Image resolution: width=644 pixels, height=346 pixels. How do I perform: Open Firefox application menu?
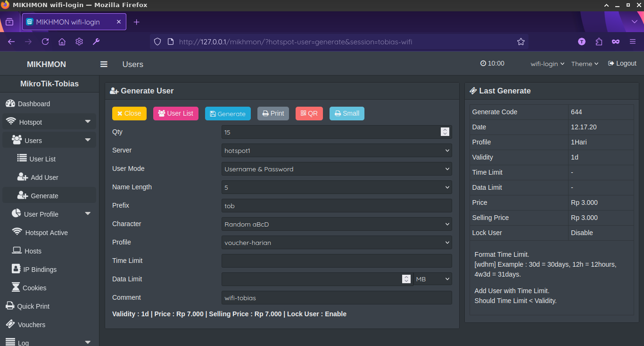(x=633, y=42)
